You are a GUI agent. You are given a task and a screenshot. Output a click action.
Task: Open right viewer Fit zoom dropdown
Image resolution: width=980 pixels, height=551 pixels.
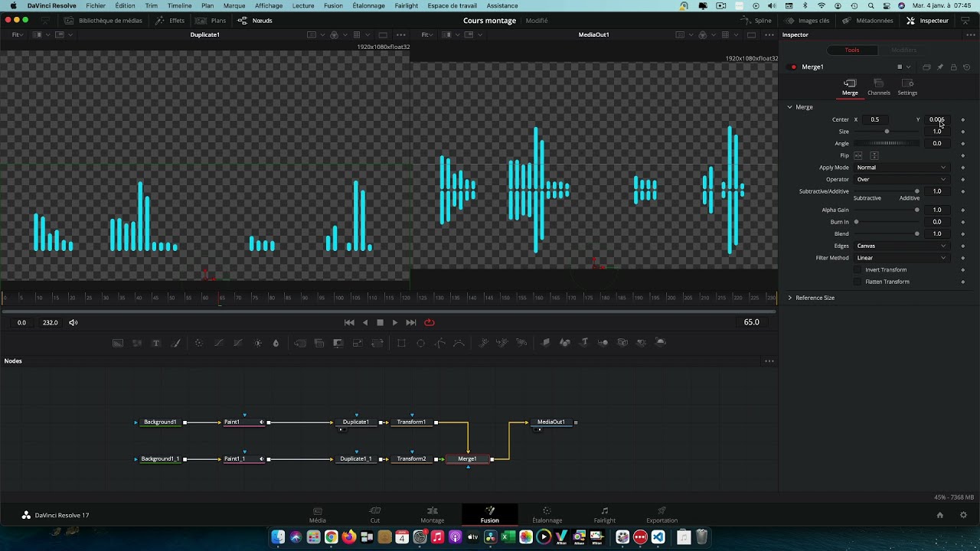[428, 35]
